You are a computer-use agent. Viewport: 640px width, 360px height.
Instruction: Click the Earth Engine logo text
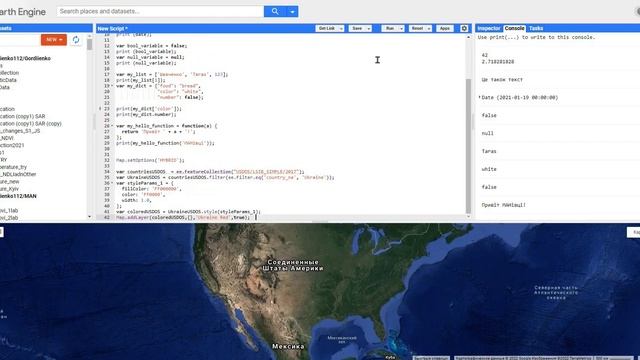[x=23, y=12]
